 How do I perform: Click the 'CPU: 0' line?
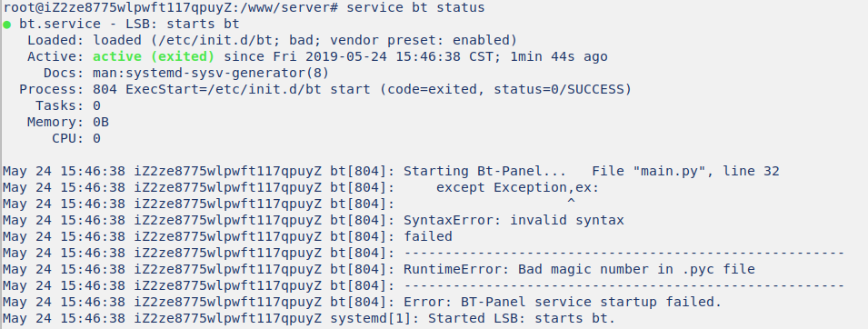pos(76,138)
